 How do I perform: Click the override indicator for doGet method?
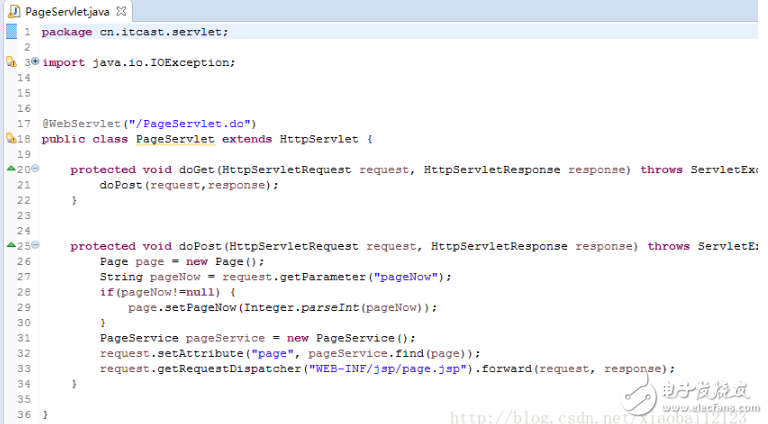(10, 169)
